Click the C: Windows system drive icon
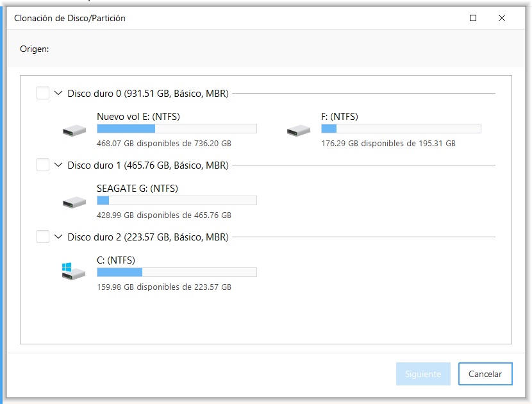 [74, 272]
